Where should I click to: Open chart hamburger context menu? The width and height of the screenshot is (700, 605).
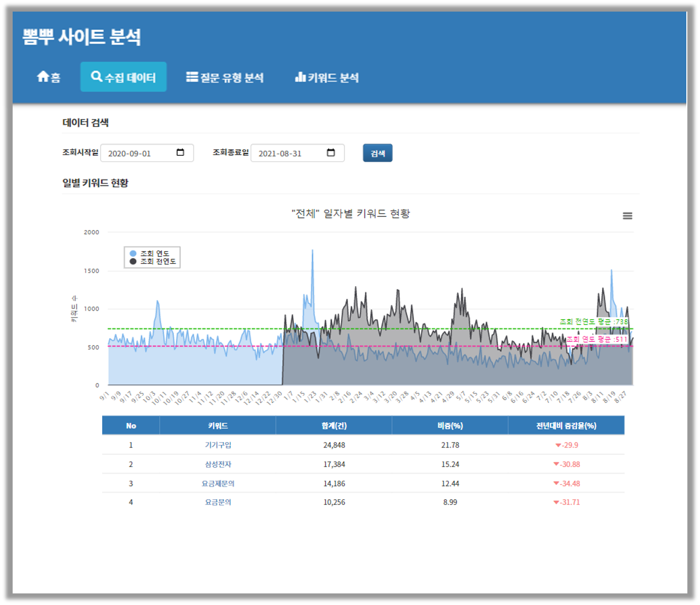(x=627, y=216)
